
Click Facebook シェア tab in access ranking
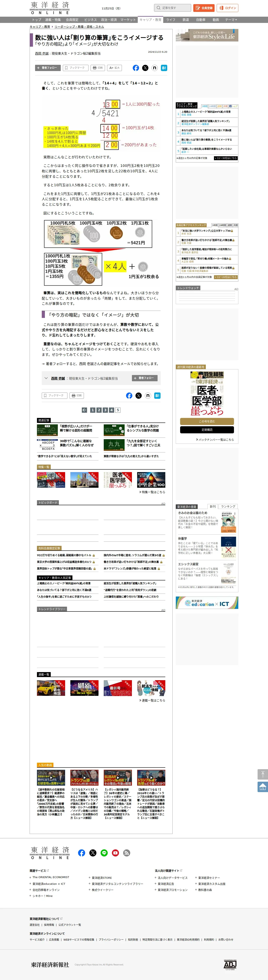click(233, 106)
